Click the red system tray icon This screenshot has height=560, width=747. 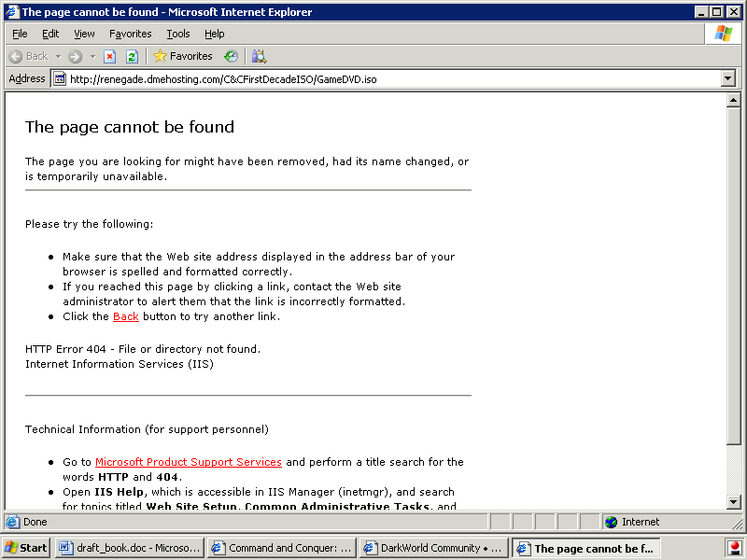pyautogui.click(x=736, y=548)
